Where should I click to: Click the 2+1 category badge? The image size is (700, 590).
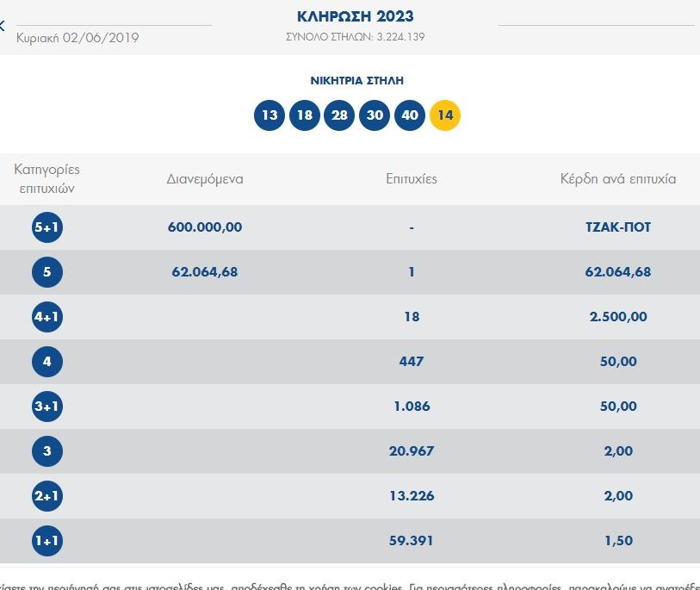click(x=46, y=496)
